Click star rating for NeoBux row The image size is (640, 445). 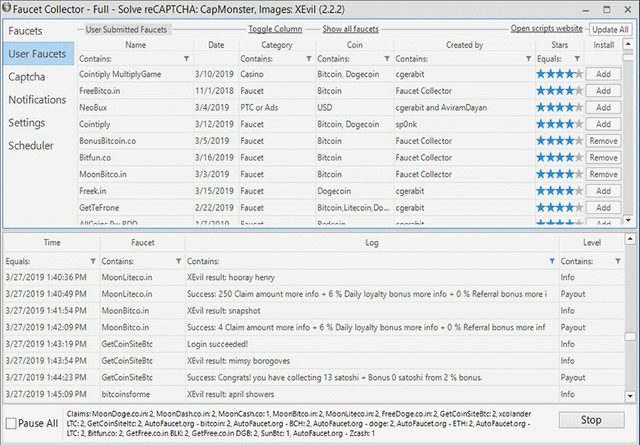point(560,107)
